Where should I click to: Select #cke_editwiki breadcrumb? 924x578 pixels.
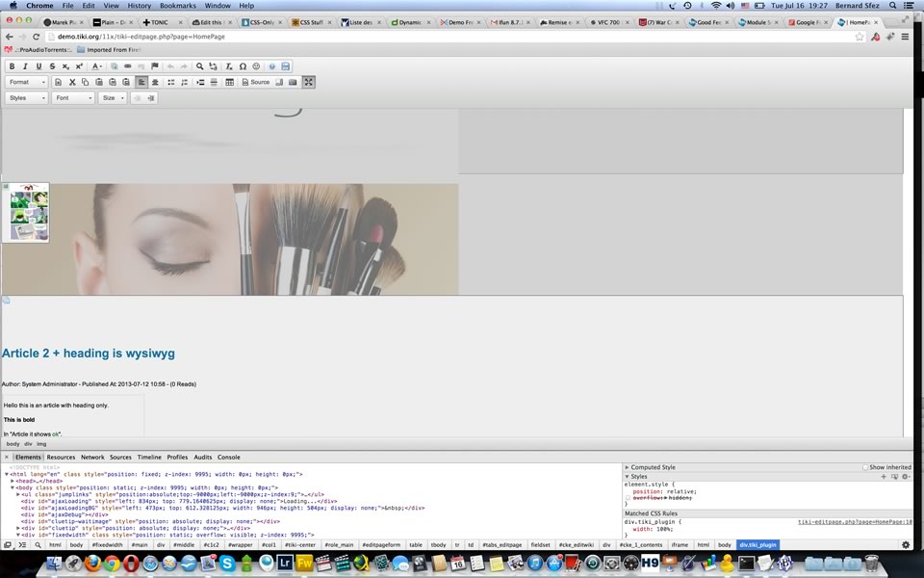coord(577,545)
